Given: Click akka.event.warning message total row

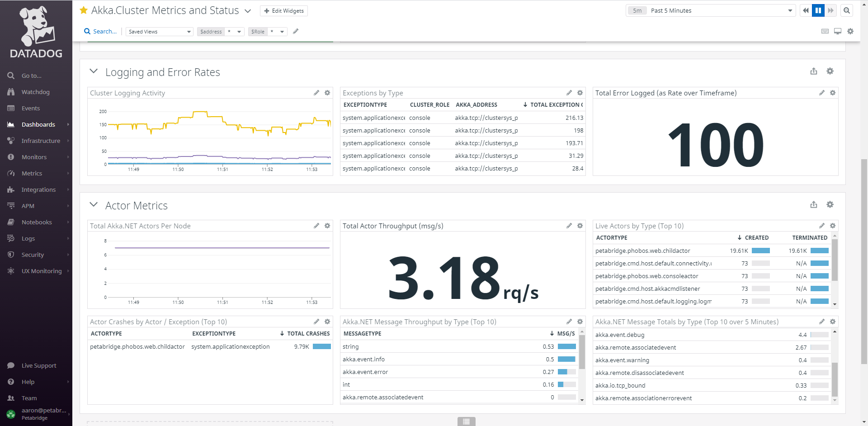Looking at the screenshot, I should (x=712, y=360).
